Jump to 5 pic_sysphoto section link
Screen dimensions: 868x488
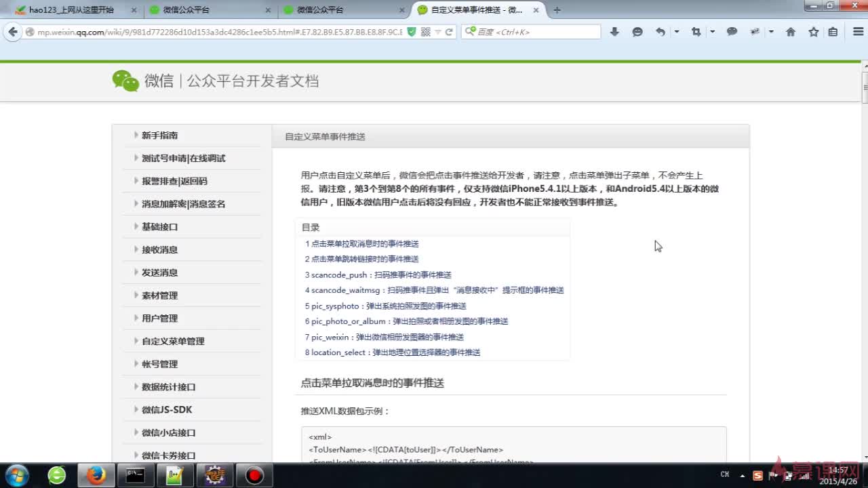click(x=386, y=306)
